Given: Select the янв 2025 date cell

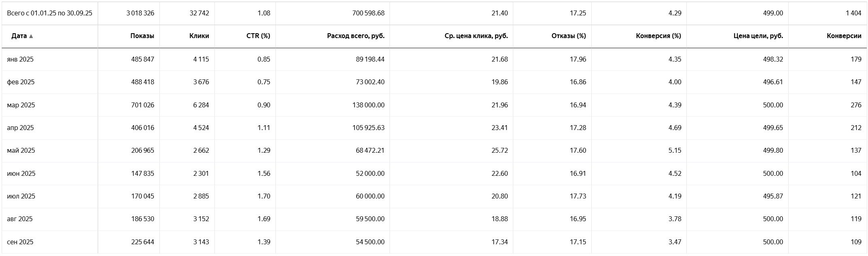Looking at the screenshot, I should coord(20,59).
